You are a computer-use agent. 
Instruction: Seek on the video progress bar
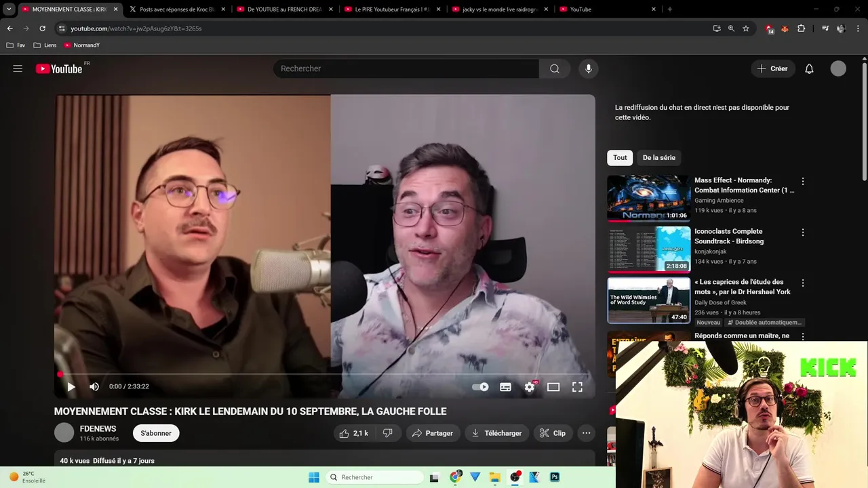325,374
